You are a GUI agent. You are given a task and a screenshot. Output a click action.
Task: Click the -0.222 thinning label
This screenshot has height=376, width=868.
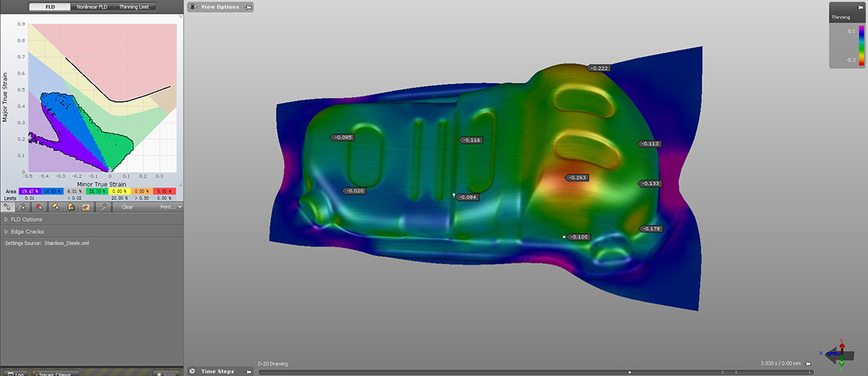coord(599,68)
